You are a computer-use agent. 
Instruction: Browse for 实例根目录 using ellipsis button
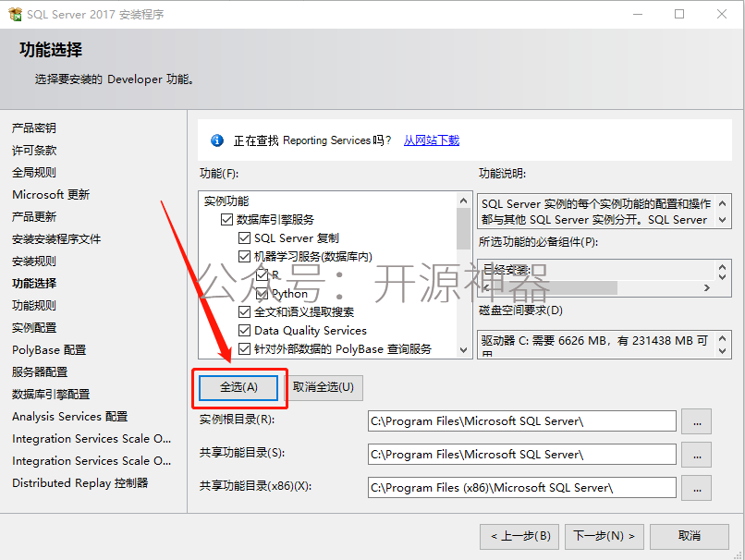(697, 421)
